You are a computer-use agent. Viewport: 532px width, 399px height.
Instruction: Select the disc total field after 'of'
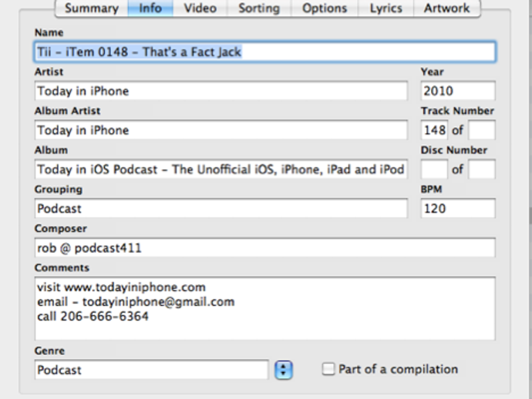482,169
